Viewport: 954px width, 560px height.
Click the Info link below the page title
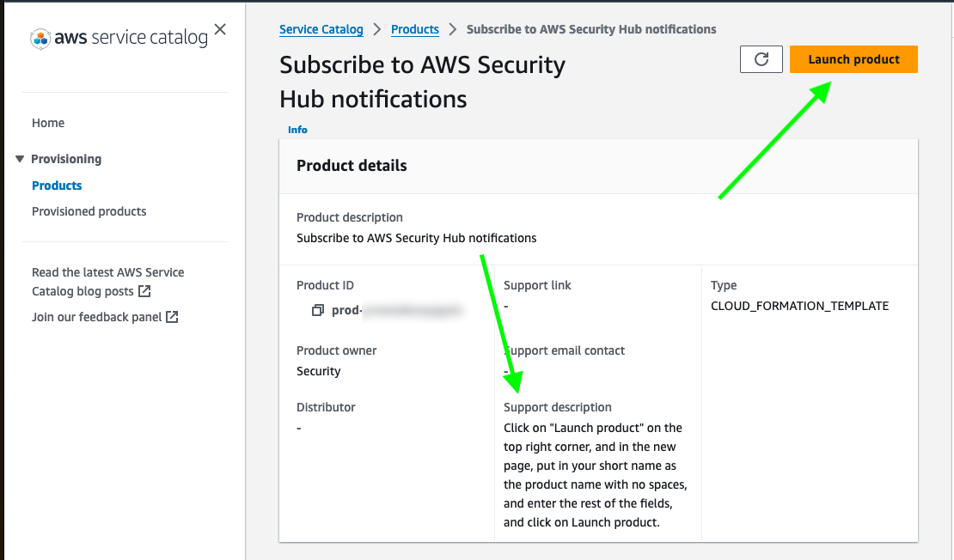coord(297,130)
